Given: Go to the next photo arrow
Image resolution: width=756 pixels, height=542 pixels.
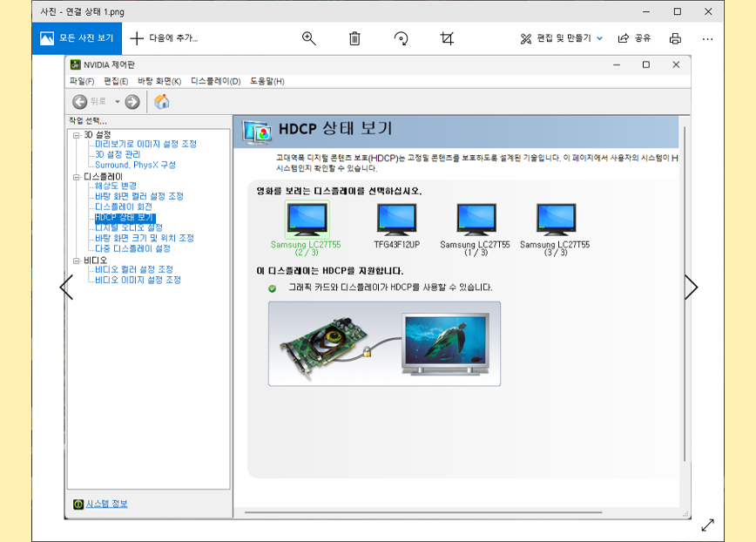Looking at the screenshot, I should [691, 288].
